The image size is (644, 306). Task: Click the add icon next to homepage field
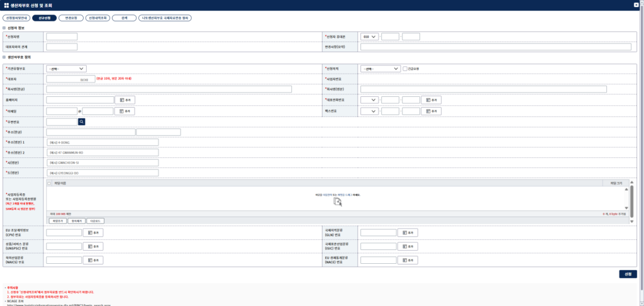click(x=125, y=100)
